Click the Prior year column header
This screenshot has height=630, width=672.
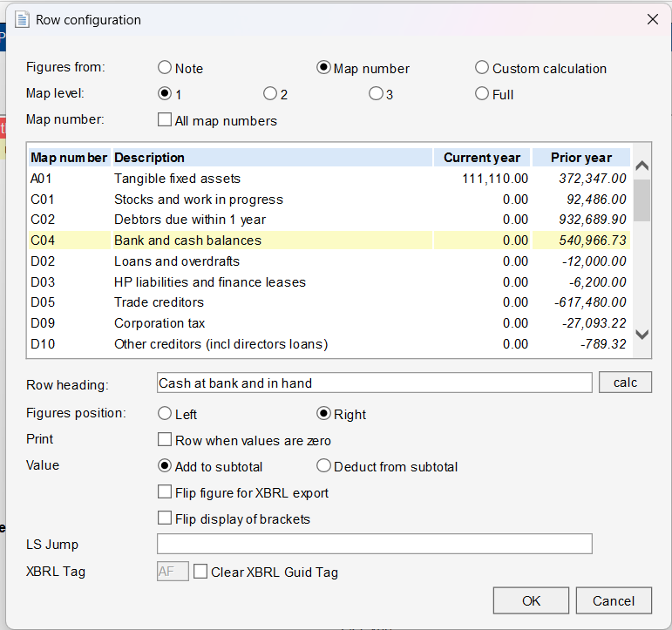[x=581, y=158]
